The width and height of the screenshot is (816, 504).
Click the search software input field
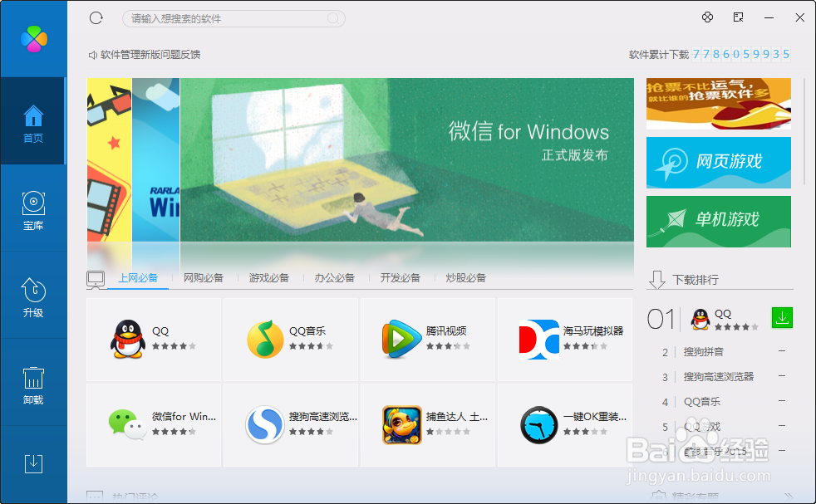tap(233, 19)
